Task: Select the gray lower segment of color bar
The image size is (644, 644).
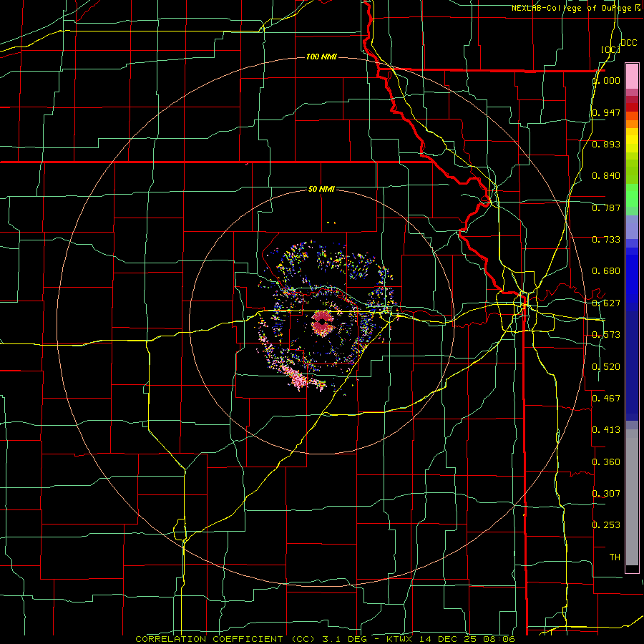Action: click(632, 497)
